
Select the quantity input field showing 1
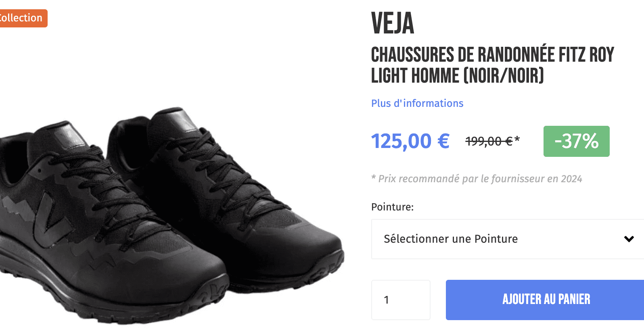pyautogui.click(x=401, y=300)
